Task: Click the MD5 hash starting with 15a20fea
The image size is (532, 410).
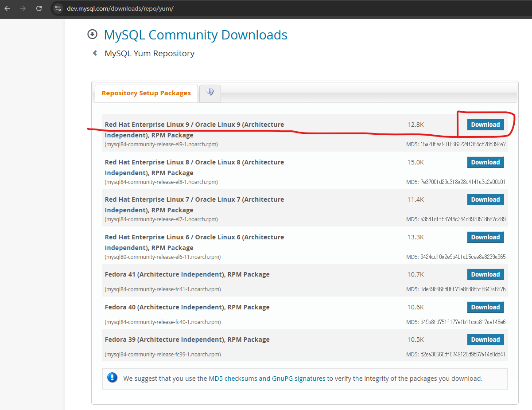Action: pyautogui.click(x=463, y=144)
